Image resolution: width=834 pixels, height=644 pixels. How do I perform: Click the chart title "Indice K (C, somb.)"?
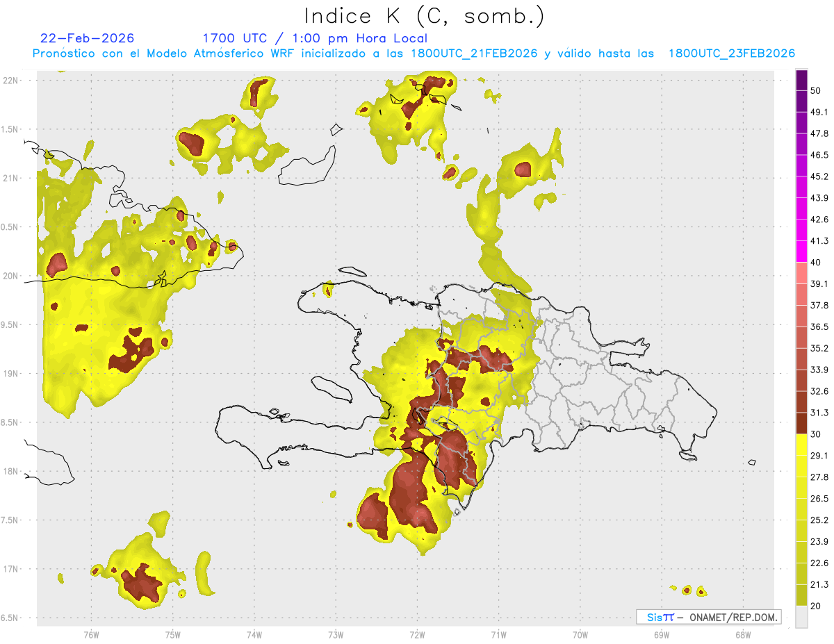425,16
